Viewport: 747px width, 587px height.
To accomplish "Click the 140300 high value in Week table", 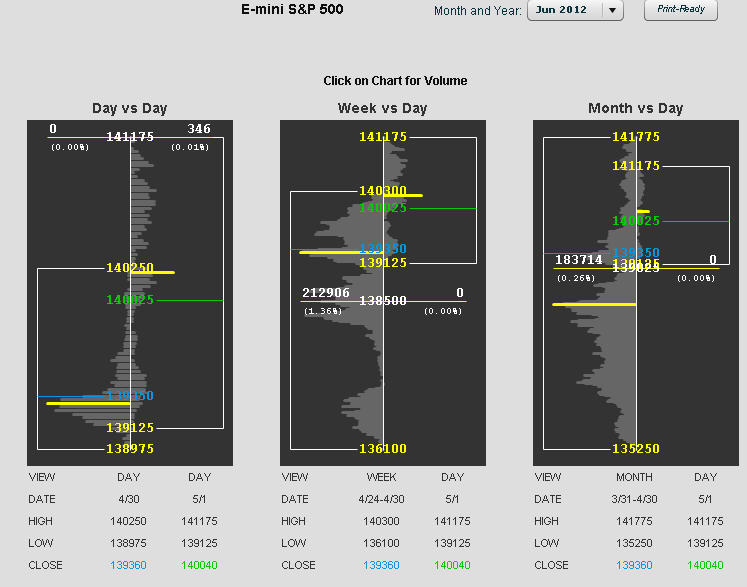I will tap(381, 521).
